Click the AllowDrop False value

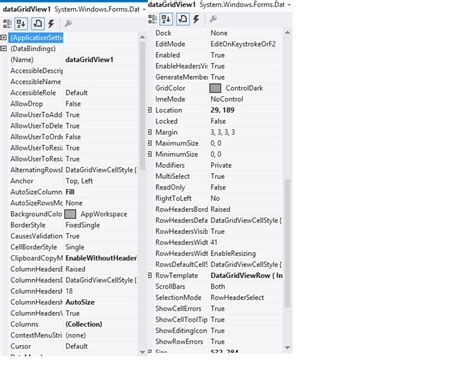tap(73, 104)
